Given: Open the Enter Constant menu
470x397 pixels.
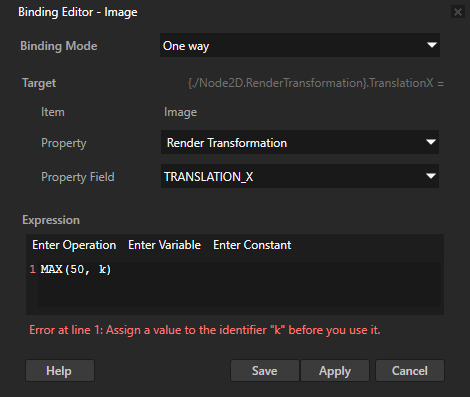Looking at the screenshot, I should click(252, 245).
